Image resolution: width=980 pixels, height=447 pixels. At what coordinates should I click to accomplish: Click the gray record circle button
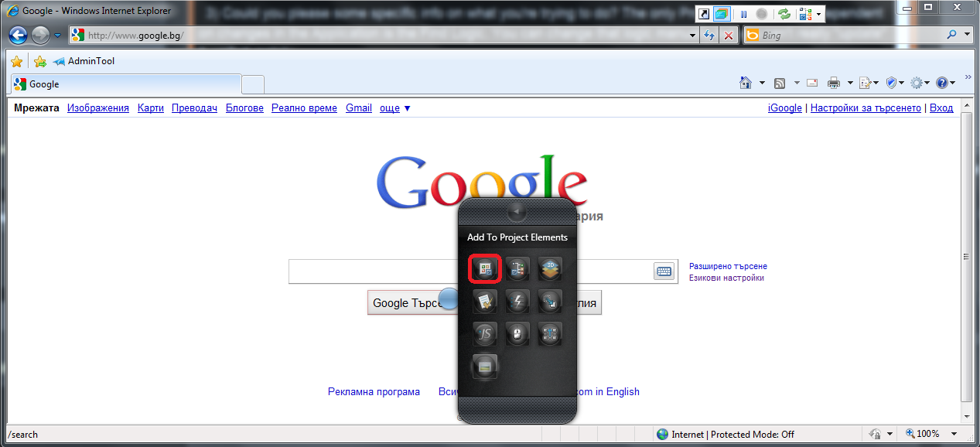coord(761,14)
